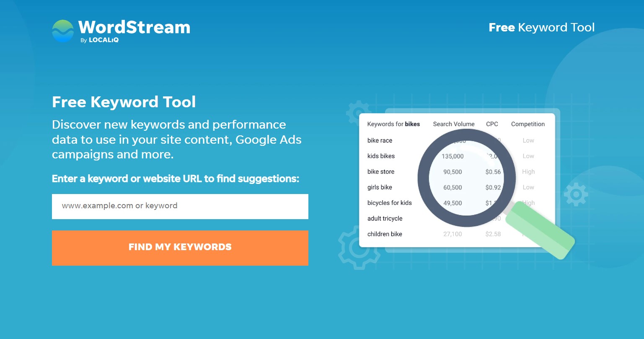Click the By LOCALiQ label

tap(100, 40)
